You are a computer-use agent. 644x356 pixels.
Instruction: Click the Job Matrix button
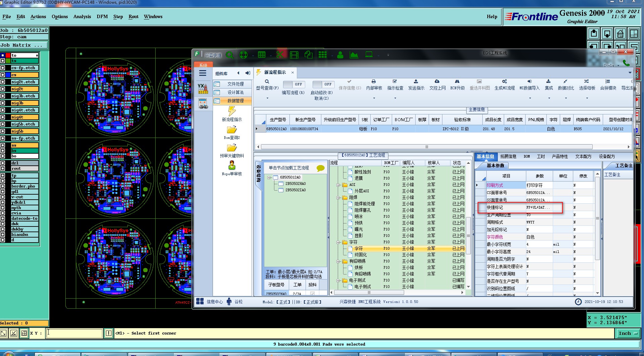24,45
